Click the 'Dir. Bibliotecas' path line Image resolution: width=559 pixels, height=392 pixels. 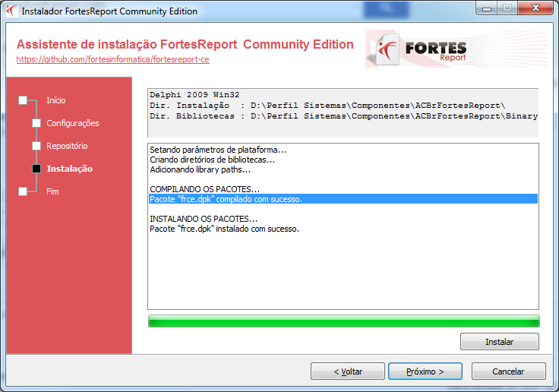343,116
